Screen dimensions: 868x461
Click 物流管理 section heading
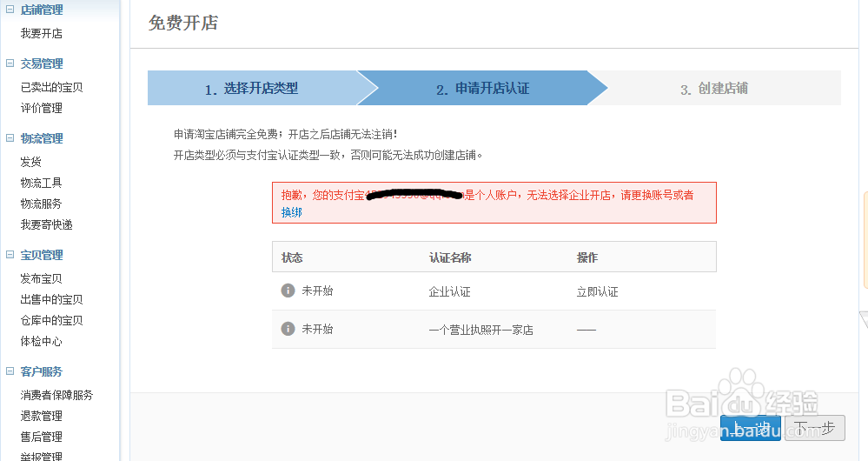click(x=42, y=138)
